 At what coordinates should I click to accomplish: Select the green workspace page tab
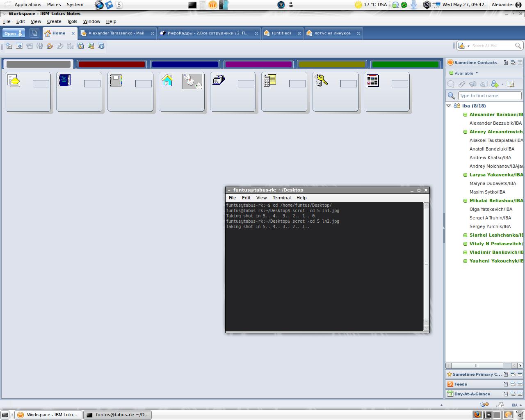click(405, 64)
